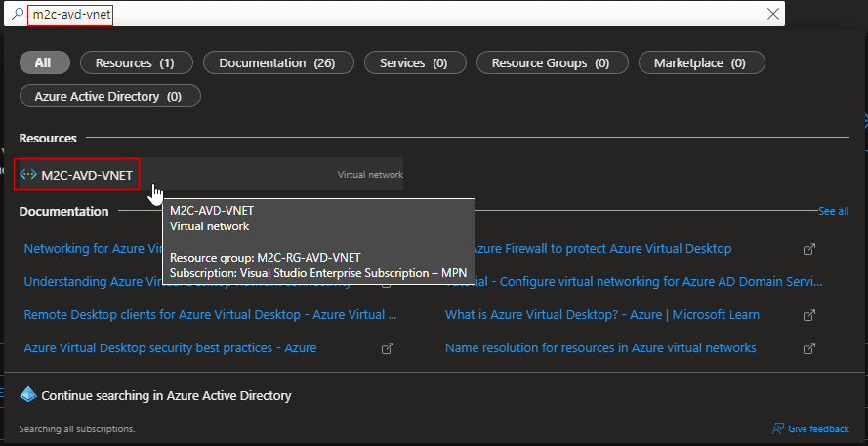This screenshot has width=868, height=446.
Task: Open Remote Desktop clients for Azure Virtual Desktop link
Action: pos(210,315)
